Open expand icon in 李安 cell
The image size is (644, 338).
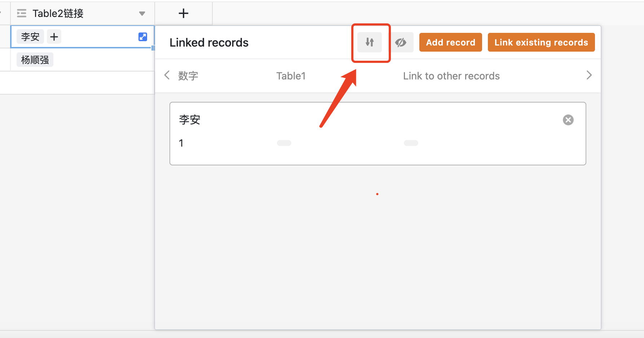click(143, 37)
